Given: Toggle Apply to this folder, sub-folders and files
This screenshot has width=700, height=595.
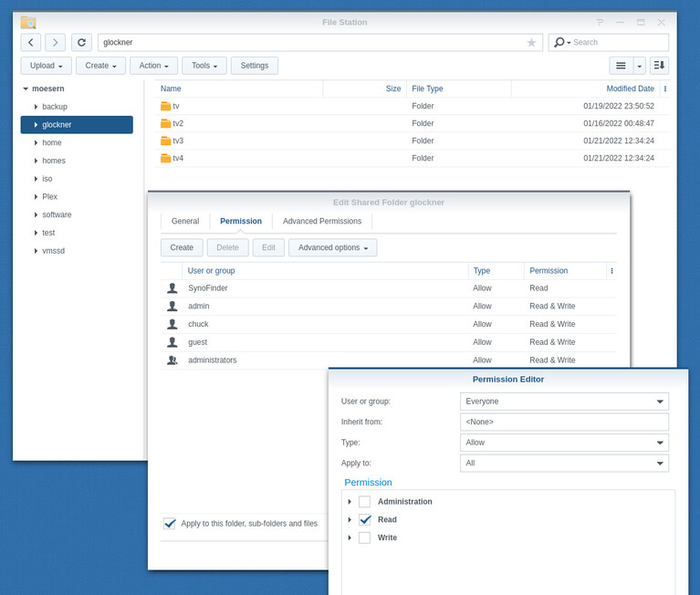Looking at the screenshot, I should click(x=170, y=524).
